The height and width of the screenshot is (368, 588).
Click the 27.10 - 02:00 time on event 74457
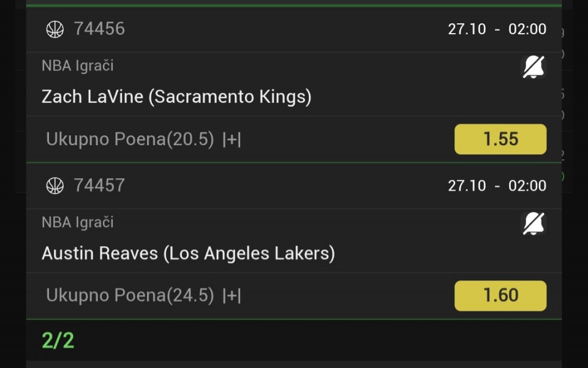pyautogui.click(x=497, y=186)
